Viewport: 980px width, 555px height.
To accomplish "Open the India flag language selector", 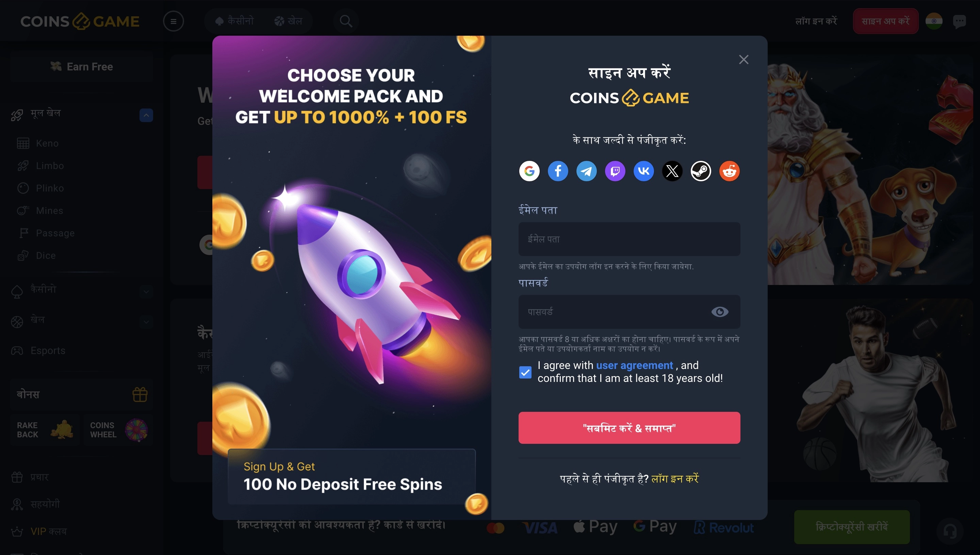I will (x=934, y=21).
